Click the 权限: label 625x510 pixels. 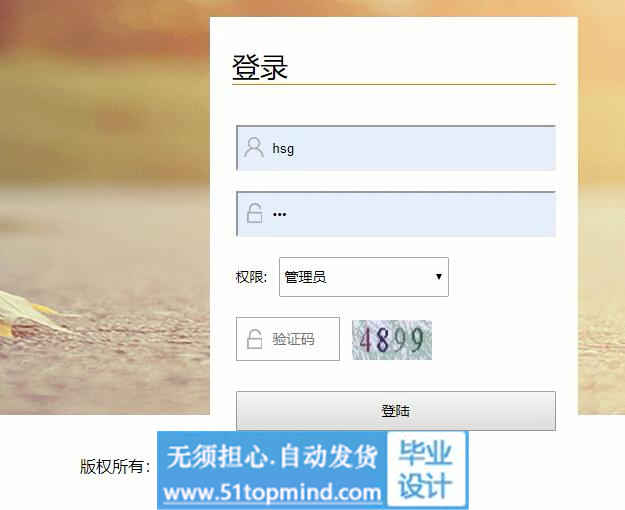pos(251,277)
